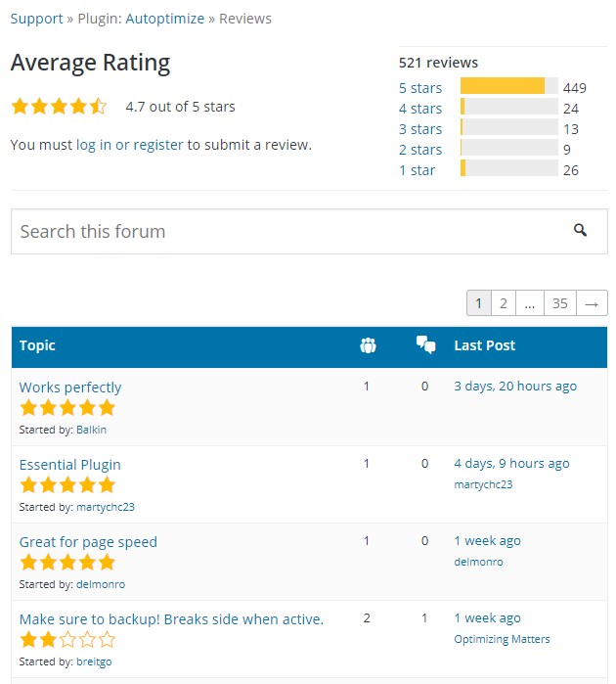Select page 1 in pagination
Viewport: 616px width, 684px height.
pyautogui.click(x=479, y=302)
